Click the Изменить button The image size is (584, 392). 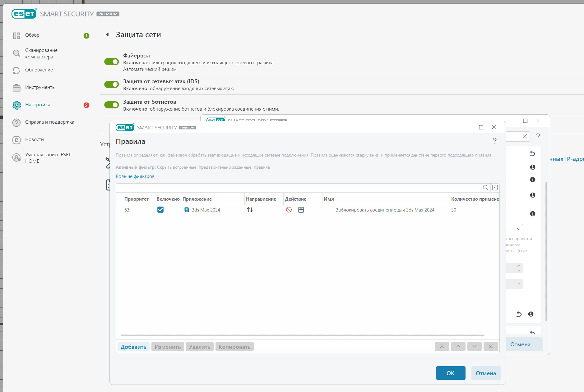[168, 347]
